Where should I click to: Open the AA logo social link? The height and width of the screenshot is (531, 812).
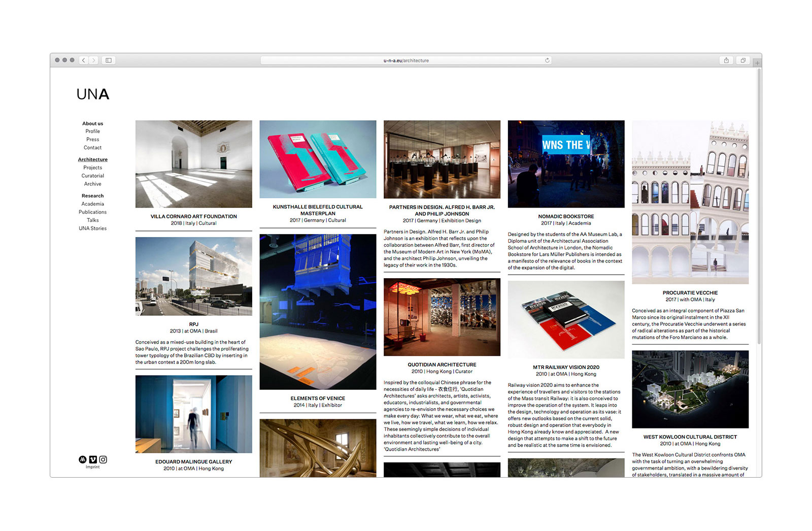click(83, 459)
